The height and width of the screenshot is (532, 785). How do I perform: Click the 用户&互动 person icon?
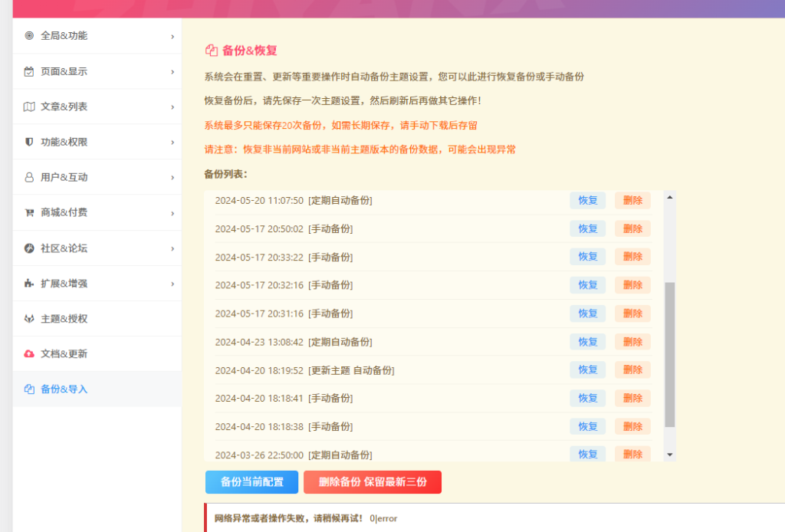29,177
